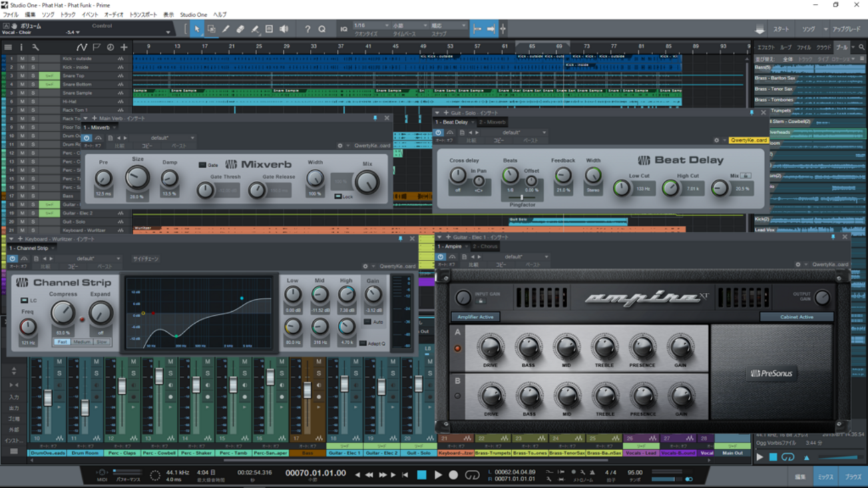Collapse the Guit - Solo insert window

point(439,113)
